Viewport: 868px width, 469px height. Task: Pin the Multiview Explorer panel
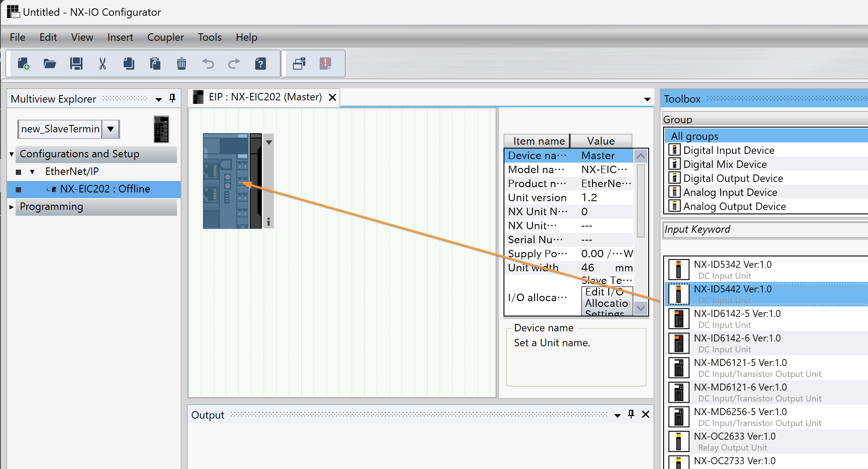tap(172, 98)
